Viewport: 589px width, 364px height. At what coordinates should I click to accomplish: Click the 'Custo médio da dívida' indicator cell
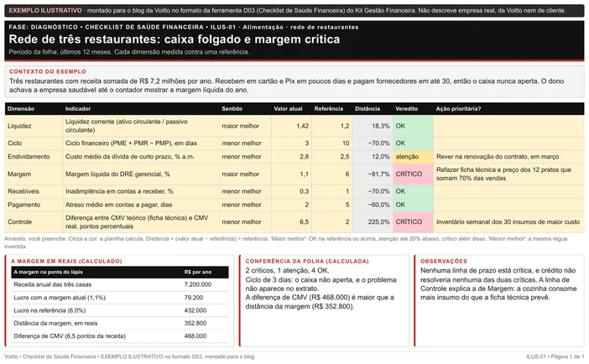point(141,157)
